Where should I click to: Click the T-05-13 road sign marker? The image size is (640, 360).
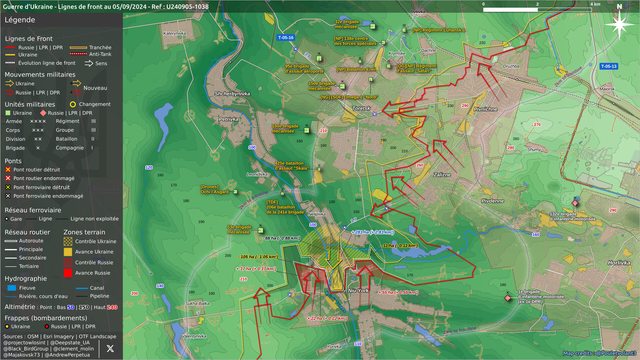tap(608, 66)
